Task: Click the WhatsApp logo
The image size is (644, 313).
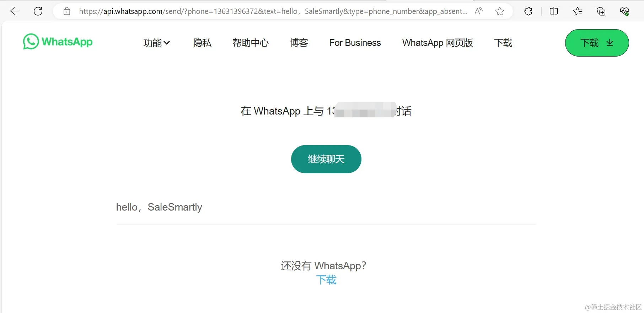Action: 58,42
